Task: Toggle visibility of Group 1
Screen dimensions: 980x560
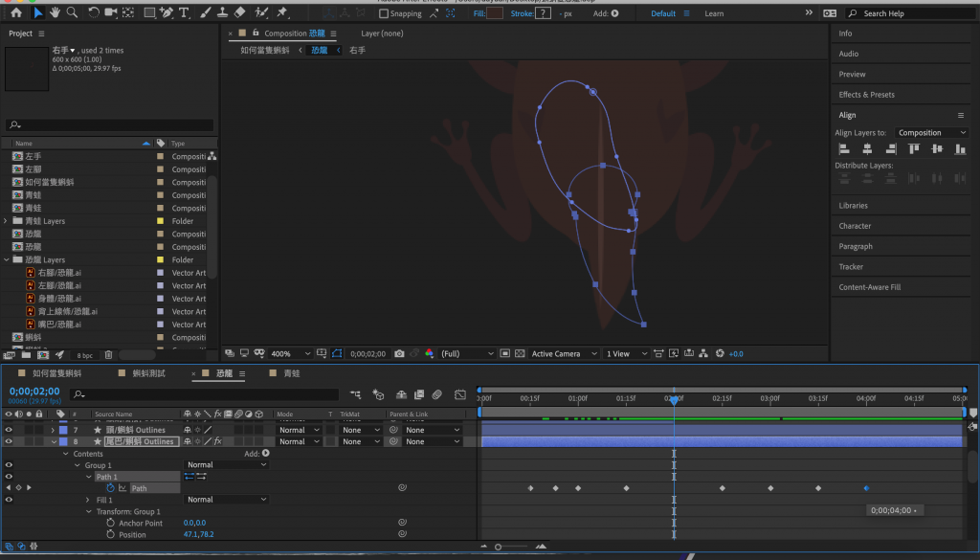Action: [9, 465]
